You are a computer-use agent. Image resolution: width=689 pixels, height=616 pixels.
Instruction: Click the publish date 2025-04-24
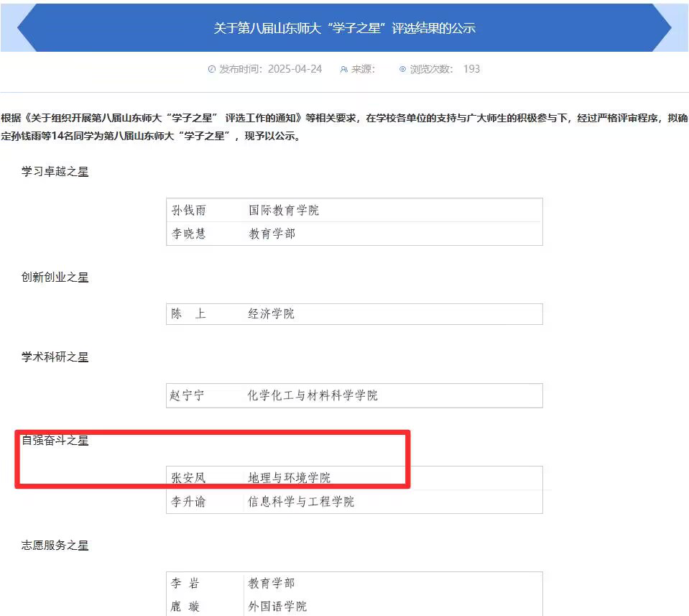click(295, 69)
